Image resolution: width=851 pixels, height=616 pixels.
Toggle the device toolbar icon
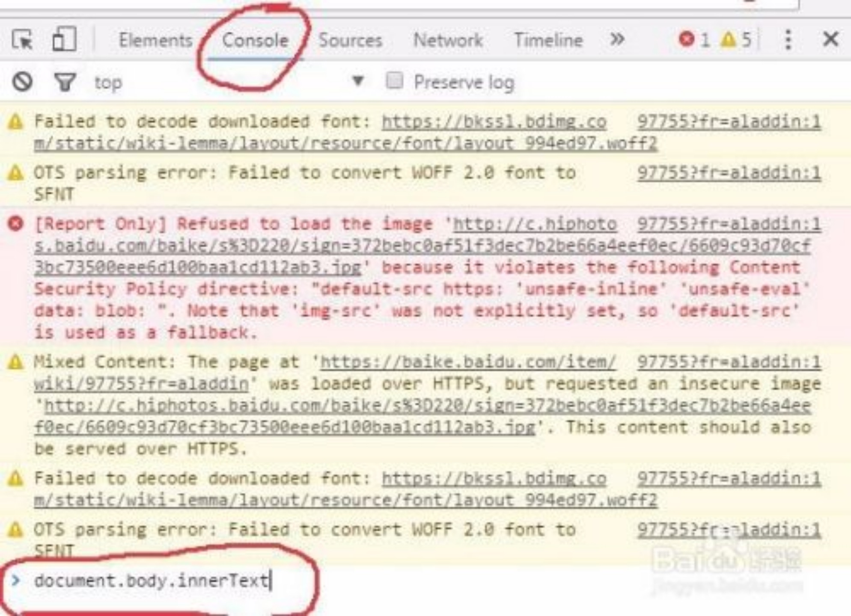pyautogui.click(x=64, y=39)
